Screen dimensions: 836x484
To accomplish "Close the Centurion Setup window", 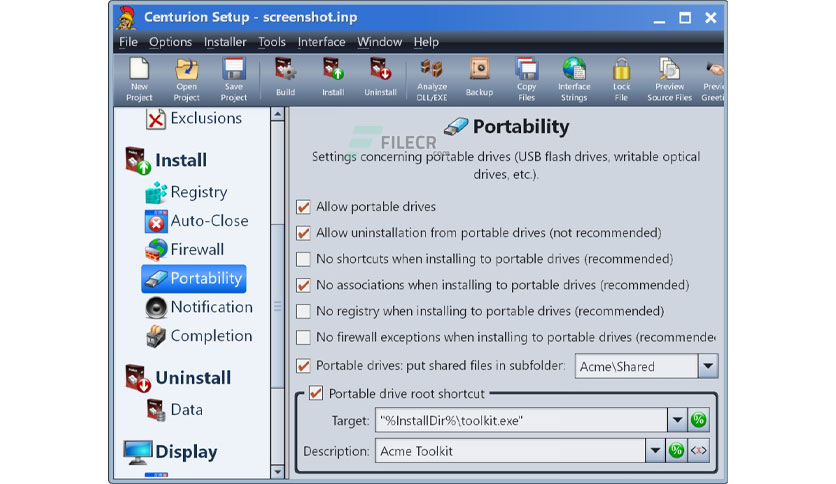I will (x=711, y=18).
